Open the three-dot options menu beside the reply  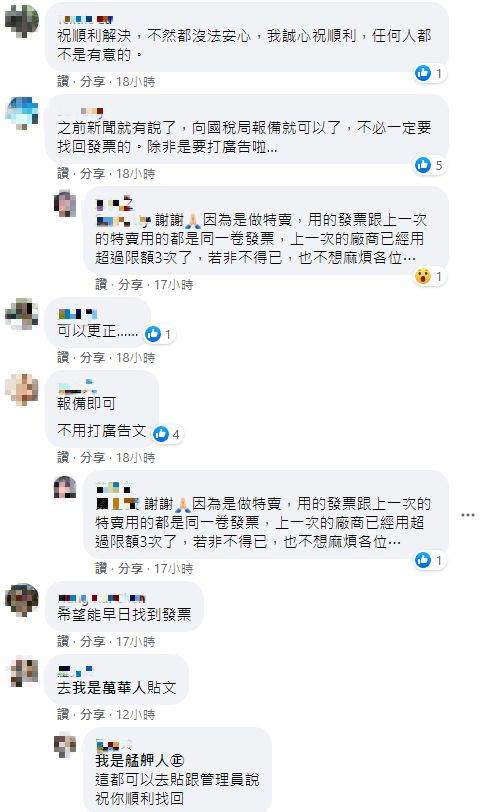tap(468, 515)
